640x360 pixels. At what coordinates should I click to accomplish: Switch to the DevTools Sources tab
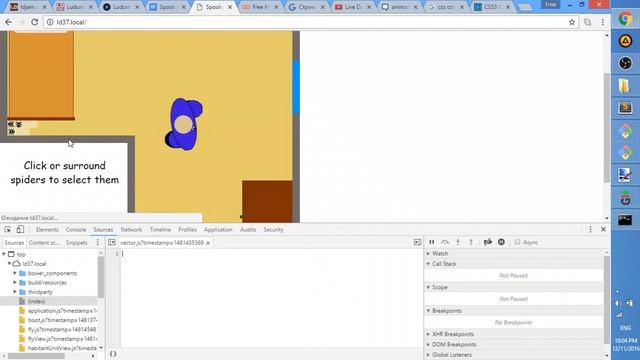point(103,230)
